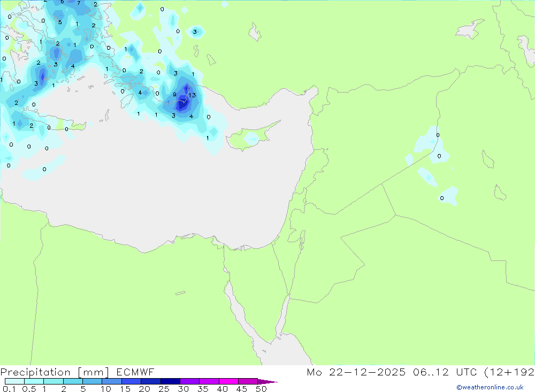The height and width of the screenshot is (392, 535).
Task: Click the 40–45 mm magenta legend swatch
Action: (228, 381)
